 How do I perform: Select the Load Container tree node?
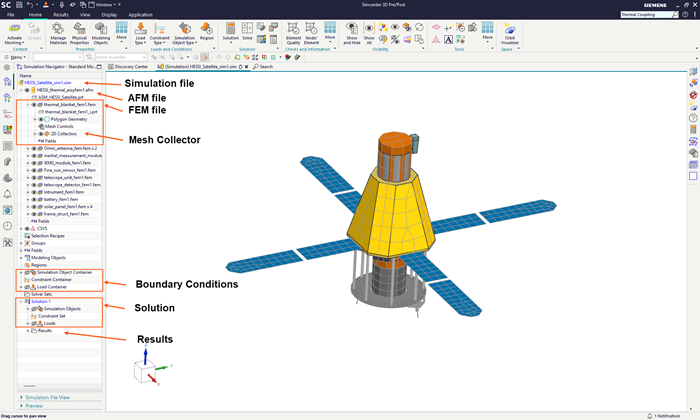(x=51, y=287)
